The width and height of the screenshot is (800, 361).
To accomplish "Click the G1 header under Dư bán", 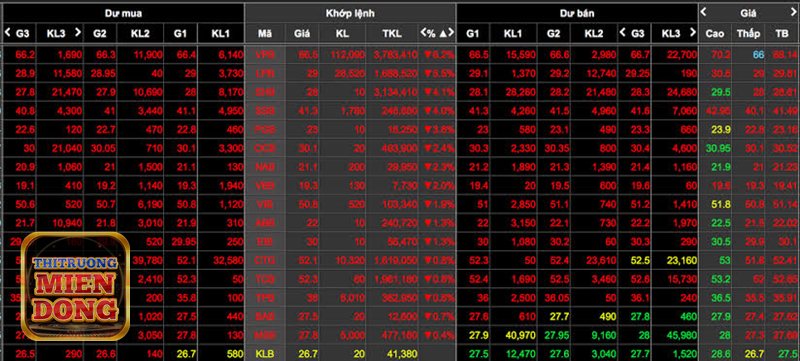I will click(x=473, y=34).
